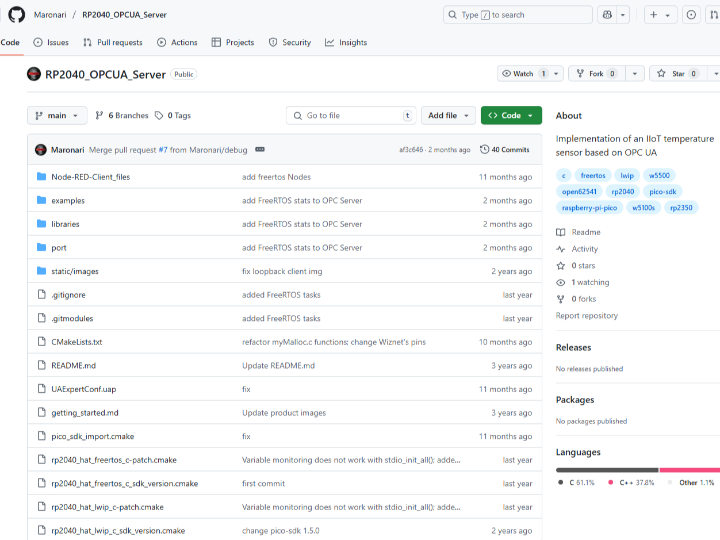This screenshot has width=720, height=540.
Task: Click Report repository link
Action: [x=587, y=315]
